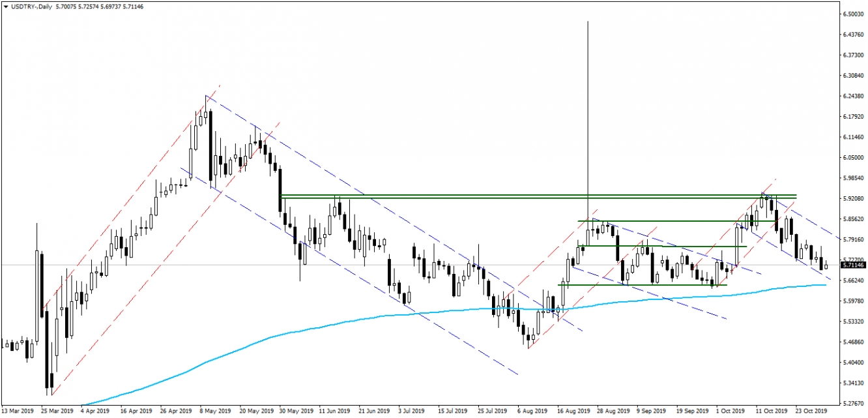Click the 5.40400 price axis label
Viewport: 868px width, 418px height.
852,362
